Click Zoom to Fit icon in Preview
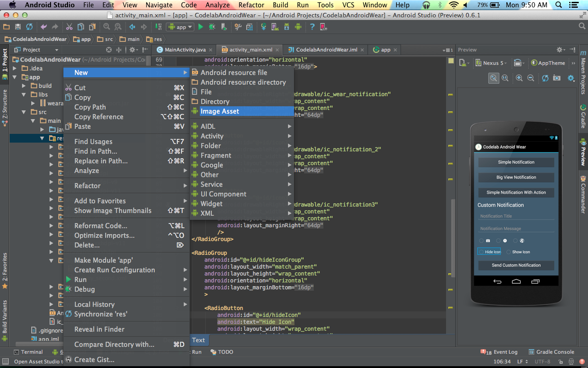588x368 pixels. (493, 78)
